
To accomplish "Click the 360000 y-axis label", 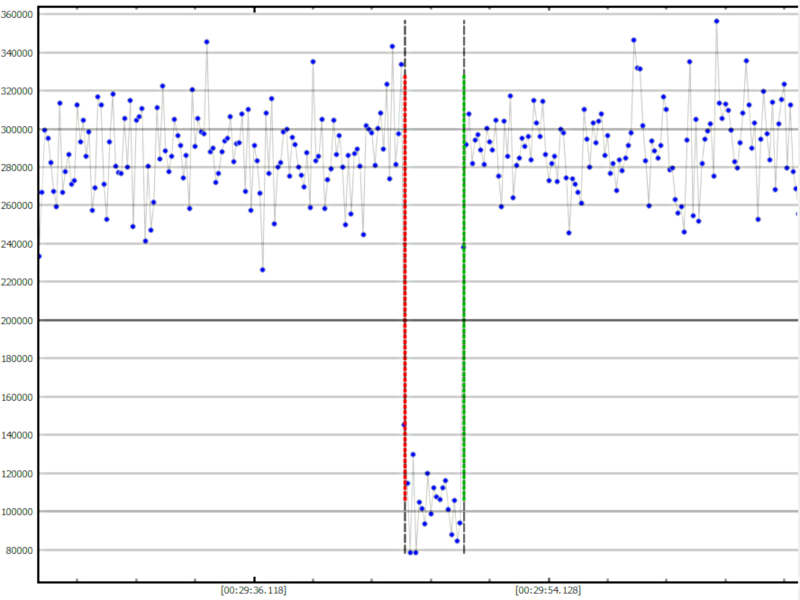I will [18, 16].
